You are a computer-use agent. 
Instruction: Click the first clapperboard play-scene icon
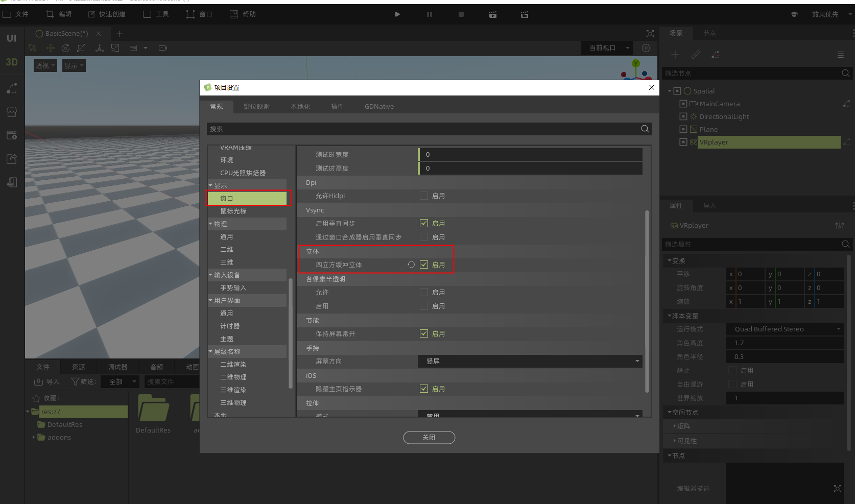(x=493, y=15)
